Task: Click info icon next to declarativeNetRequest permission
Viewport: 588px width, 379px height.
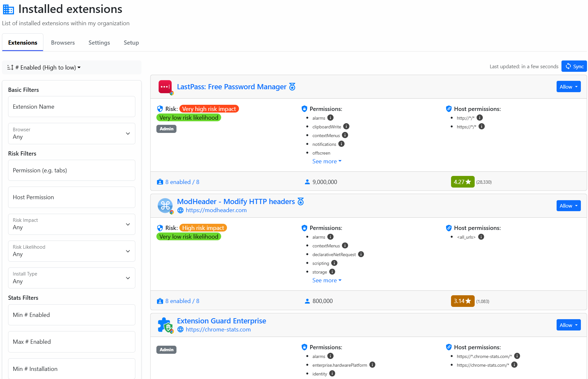Action: [x=361, y=254]
